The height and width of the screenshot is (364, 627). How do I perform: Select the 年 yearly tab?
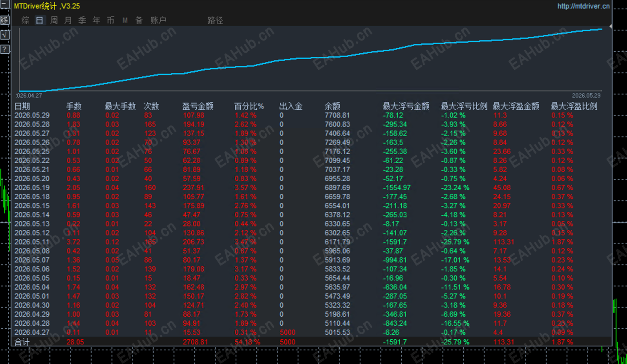pyautogui.click(x=96, y=20)
